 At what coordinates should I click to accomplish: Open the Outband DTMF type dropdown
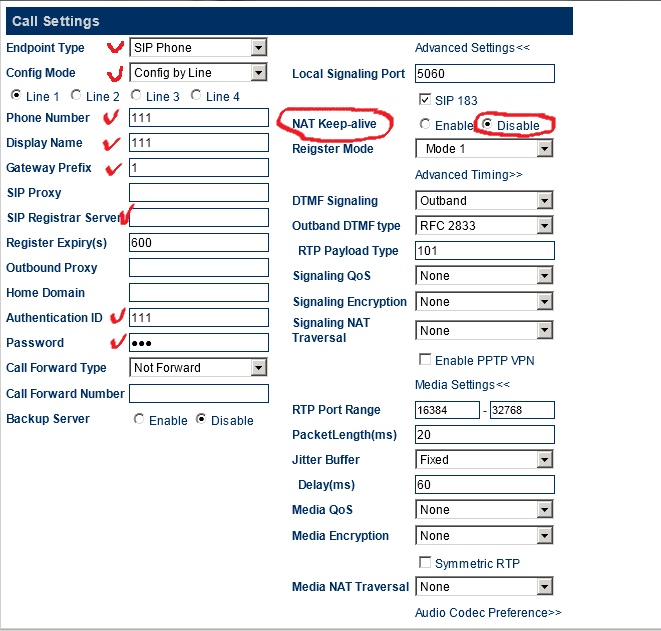[x=484, y=226]
